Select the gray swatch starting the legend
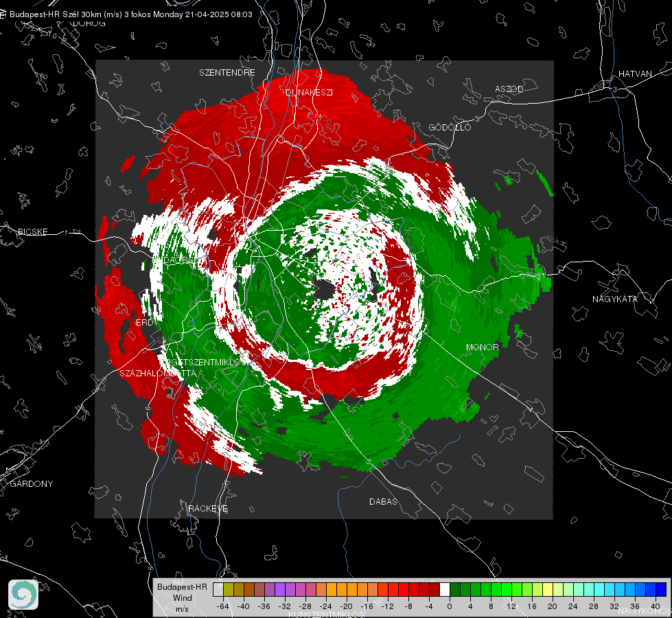Screen dimensions: 672x618 click(218, 590)
